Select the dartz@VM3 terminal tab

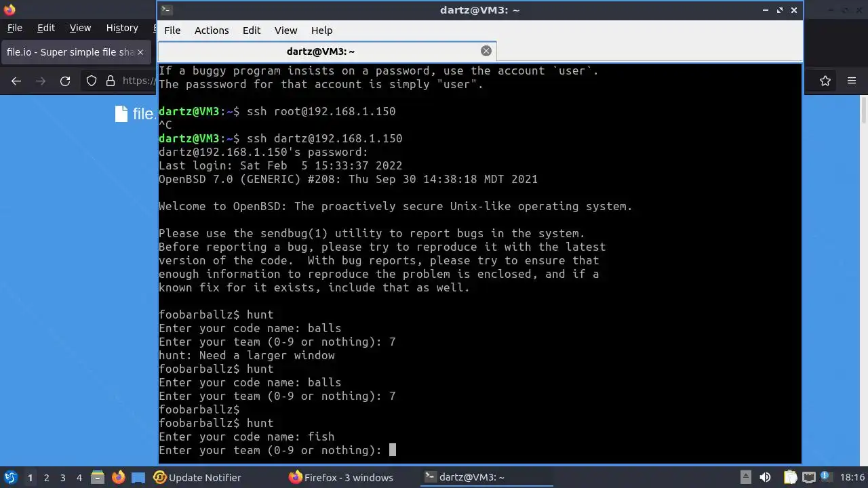point(328,52)
